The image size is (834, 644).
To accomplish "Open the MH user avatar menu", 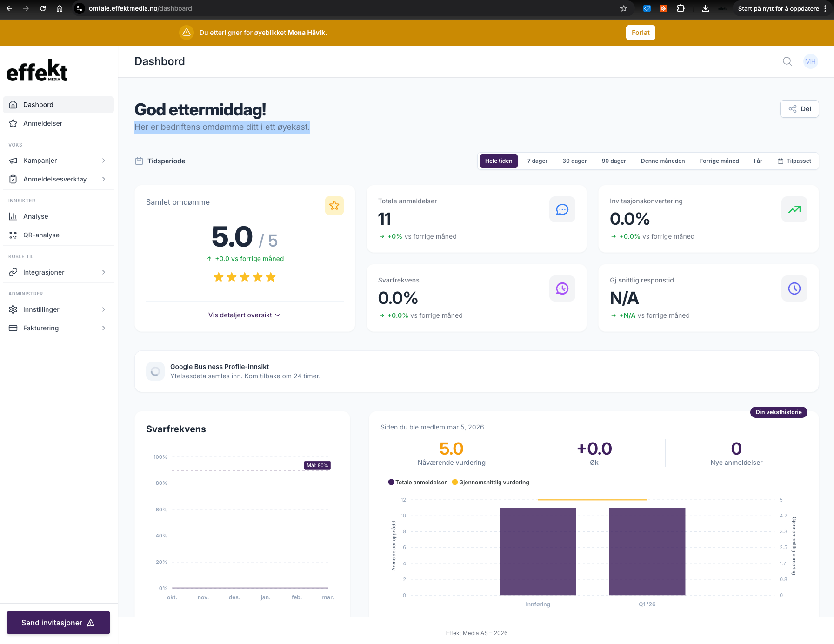I will point(810,61).
